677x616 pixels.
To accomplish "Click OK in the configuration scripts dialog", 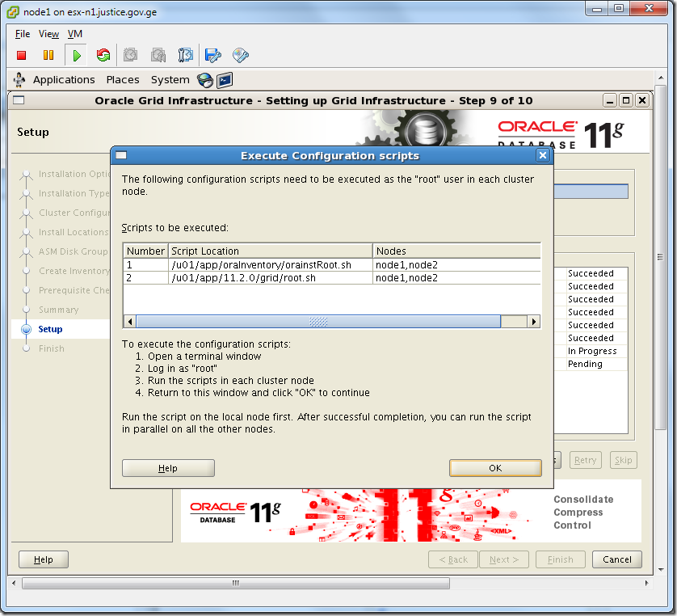I will click(x=496, y=467).
